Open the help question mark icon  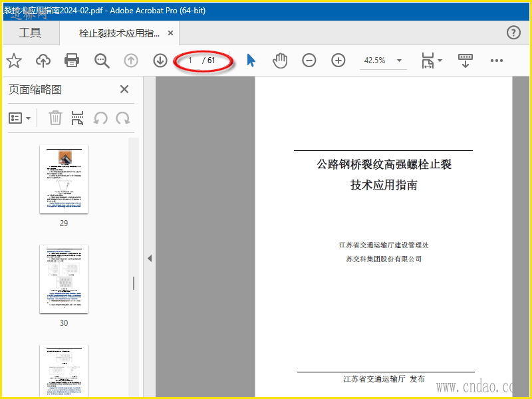513,33
